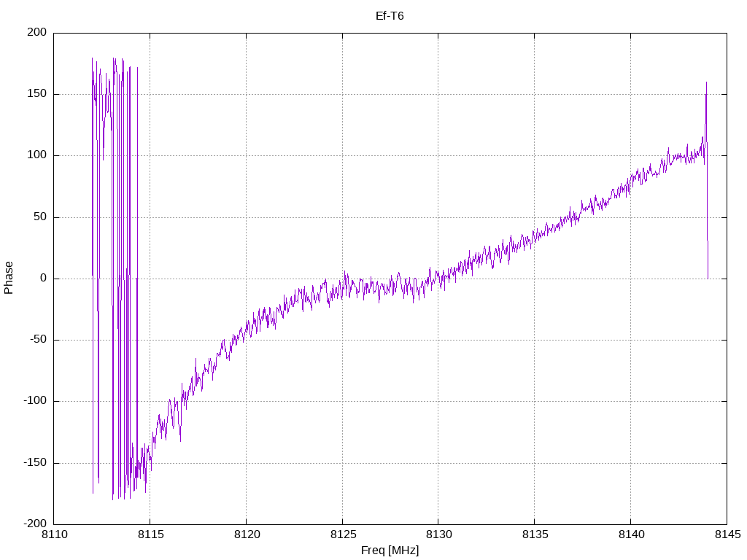Click y-axis tick label 0
747x560 pixels.
pyautogui.click(x=44, y=278)
